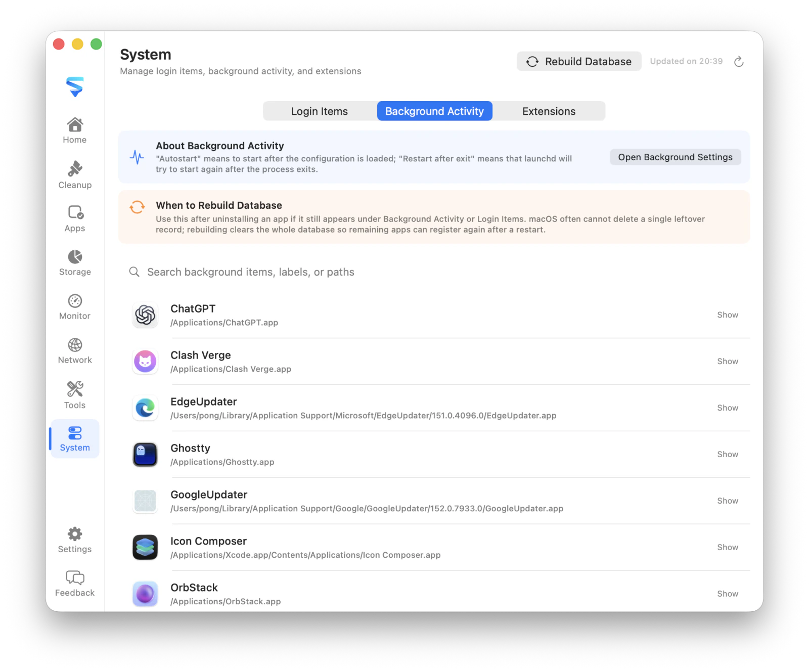
Task: Click the /Applications/OrbStack.app path
Action: pos(226,602)
